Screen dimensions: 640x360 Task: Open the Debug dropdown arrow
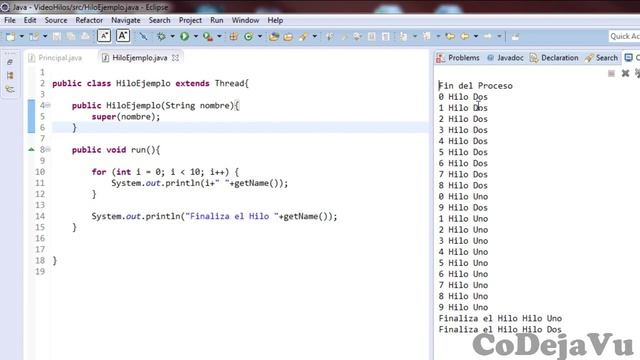172,37
